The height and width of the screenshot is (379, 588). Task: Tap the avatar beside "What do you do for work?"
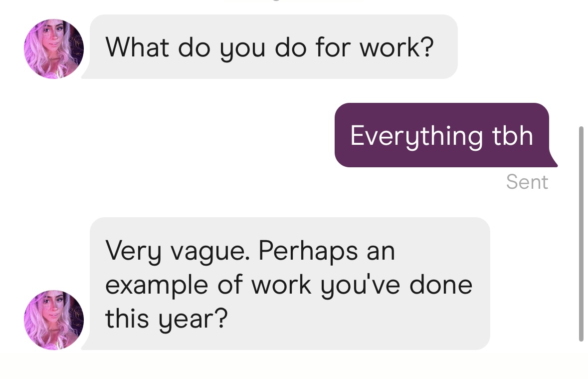tap(54, 49)
